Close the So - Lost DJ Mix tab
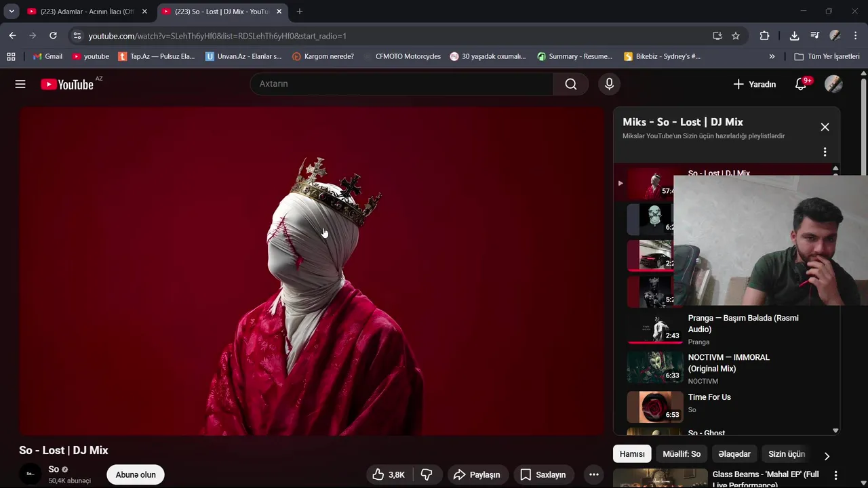868x488 pixels. pyautogui.click(x=279, y=12)
